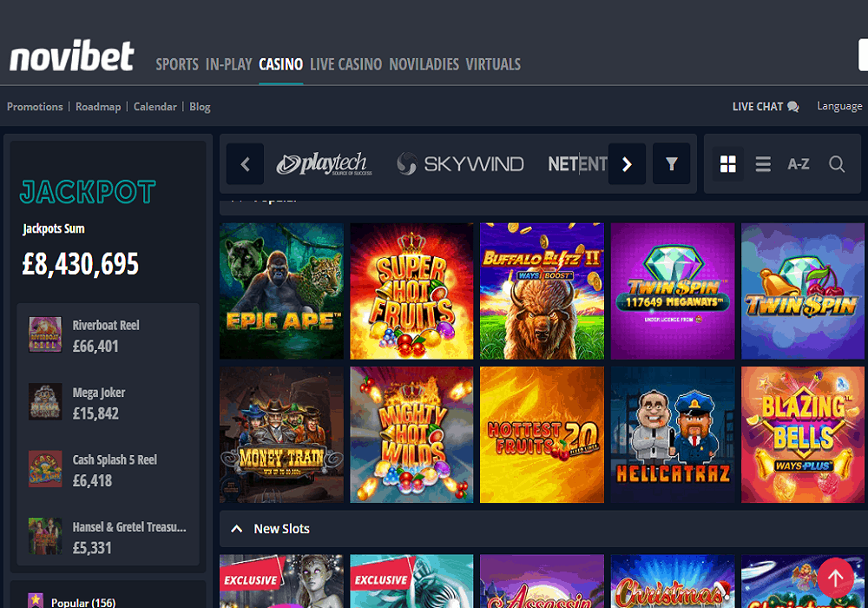
Task: Open the Twin Spin game with bell
Action: pyautogui.click(x=803, y=291)
